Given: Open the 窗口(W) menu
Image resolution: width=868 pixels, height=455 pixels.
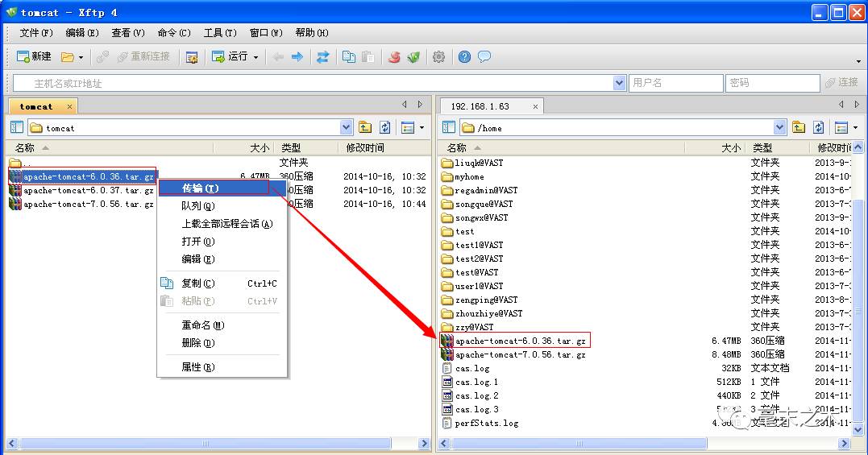Looking at the screenshot, I should [x=266, y=33].
